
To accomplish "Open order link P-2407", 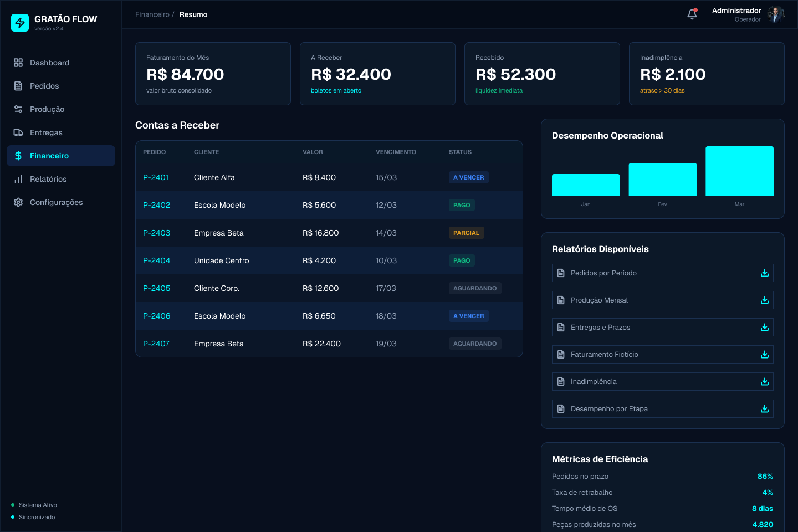I will [156, 344].
